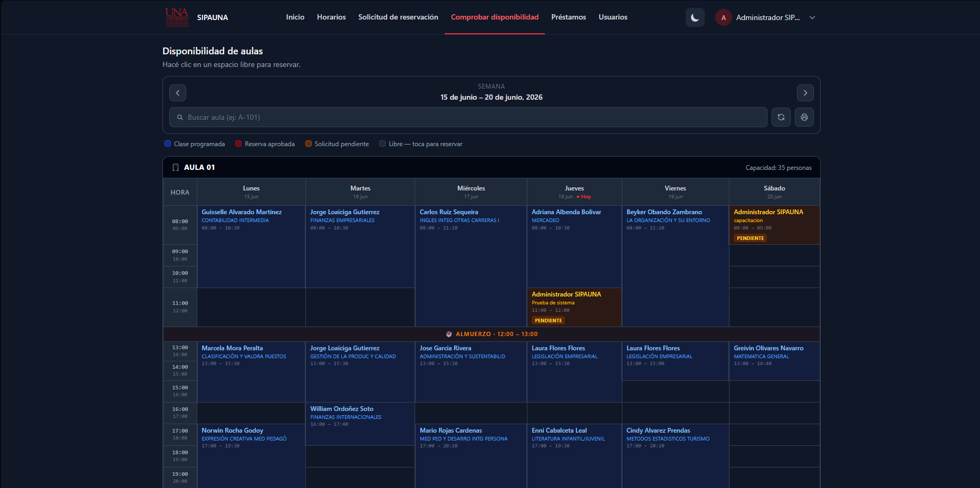The height and width of the screenshot is (488, 980).
Task: Click the 08:00 hour row label
Action: tap(180, 225)
